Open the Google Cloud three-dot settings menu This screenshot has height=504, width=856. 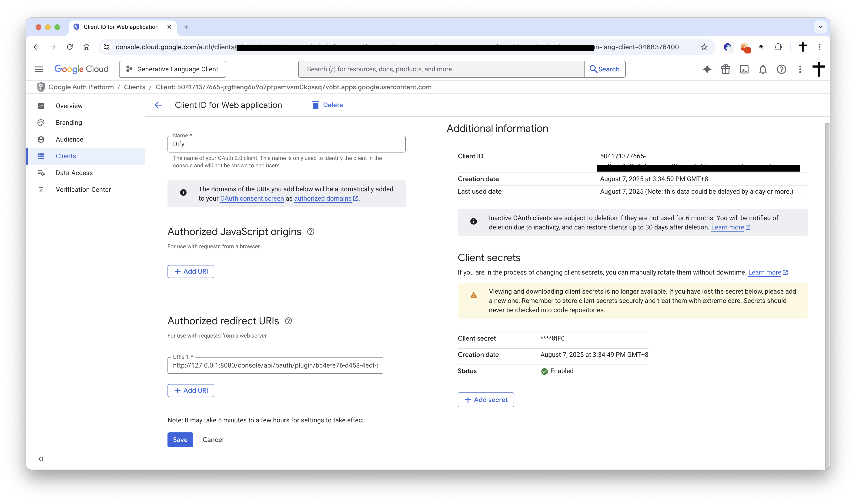click(x=800, y=69)
